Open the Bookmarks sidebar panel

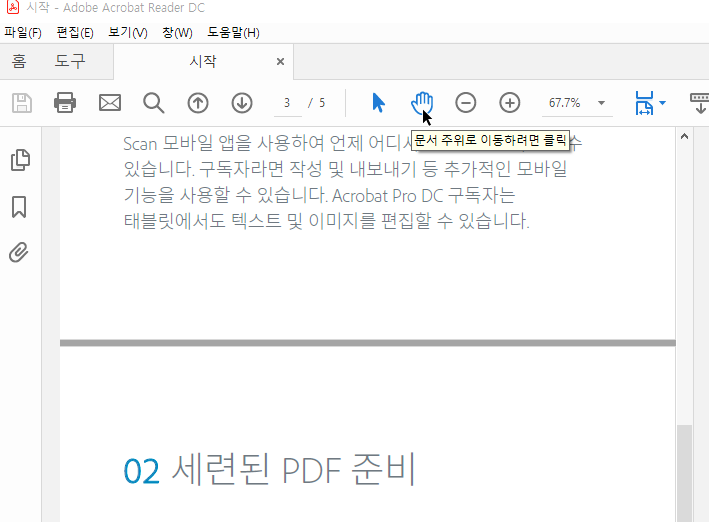click(x=19, y=207)
